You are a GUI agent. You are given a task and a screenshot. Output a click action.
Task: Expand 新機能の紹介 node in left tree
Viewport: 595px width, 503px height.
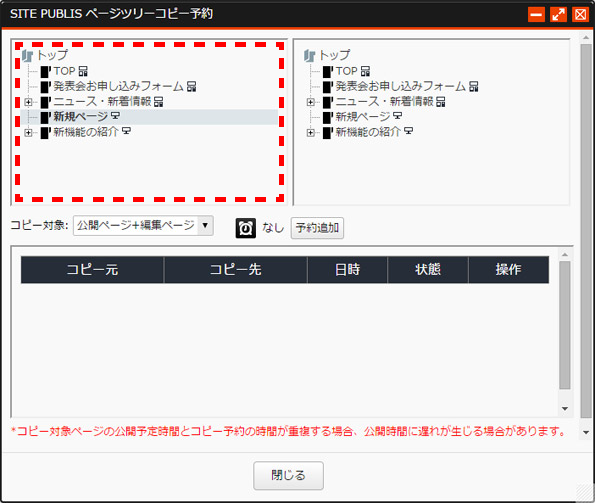[28, 132]
